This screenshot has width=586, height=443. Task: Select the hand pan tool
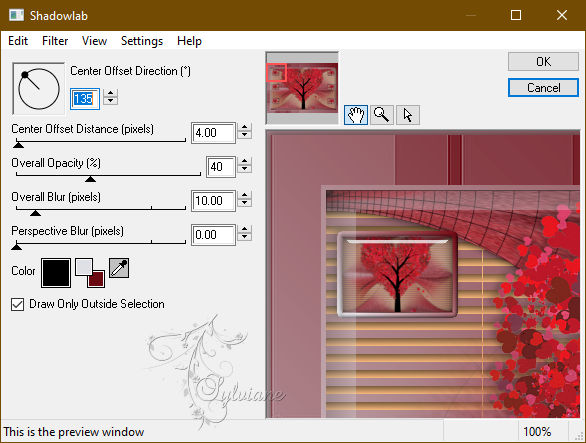(x=355, y=115)
